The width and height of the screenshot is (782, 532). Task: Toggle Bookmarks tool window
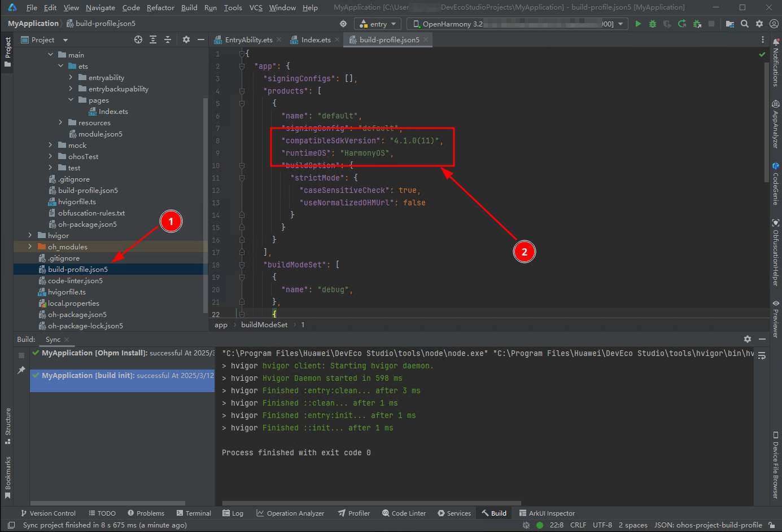coord(7,477)
